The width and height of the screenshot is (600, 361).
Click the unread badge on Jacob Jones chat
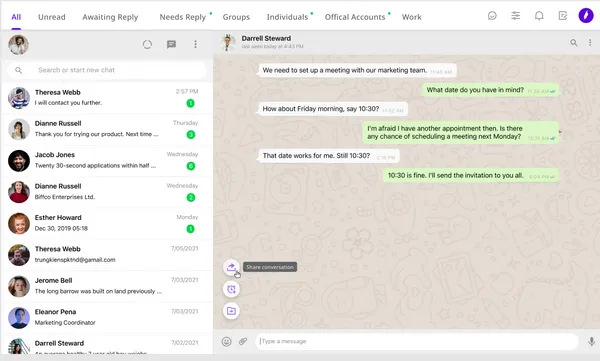tap(191, 166)
